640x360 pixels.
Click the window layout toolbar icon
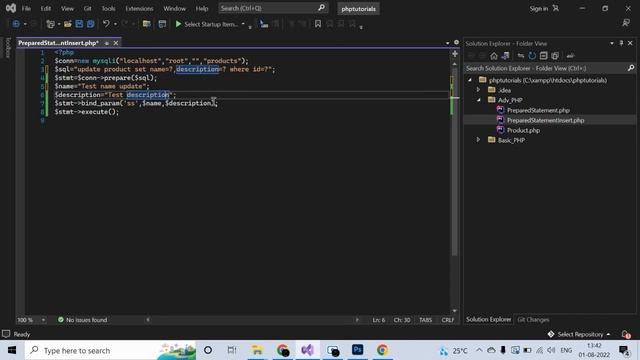point(162,24)
